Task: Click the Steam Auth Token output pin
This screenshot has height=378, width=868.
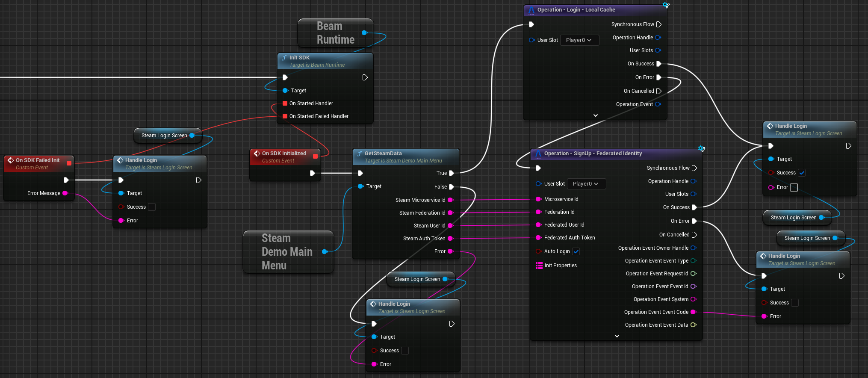Action: coord(450,239)
